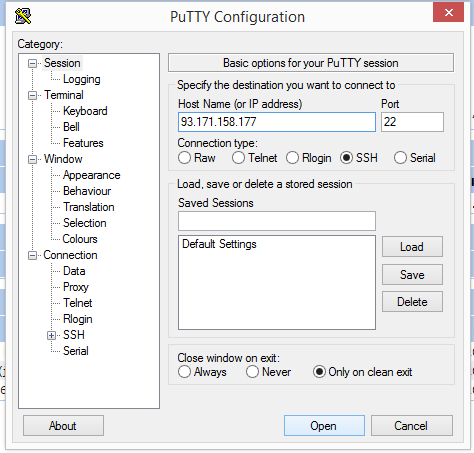Select the Appearance category
This screenshot has height=453, width=474.
[92, 175]
